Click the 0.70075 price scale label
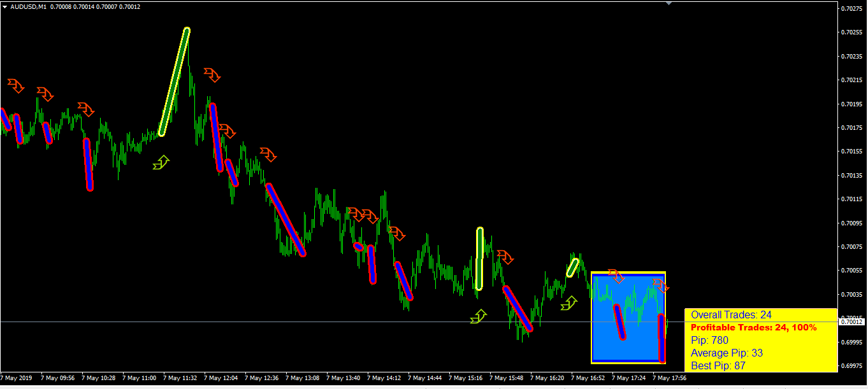 (853, 246)
